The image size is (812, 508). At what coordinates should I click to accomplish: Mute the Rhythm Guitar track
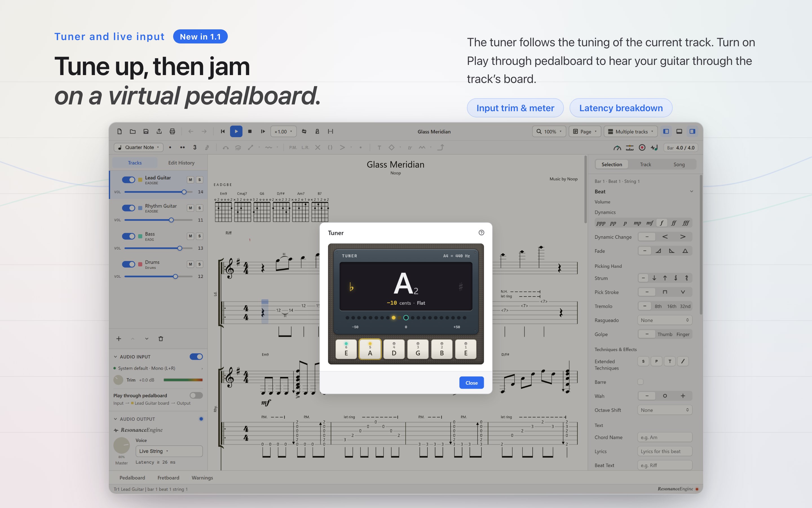click(190, 208)
